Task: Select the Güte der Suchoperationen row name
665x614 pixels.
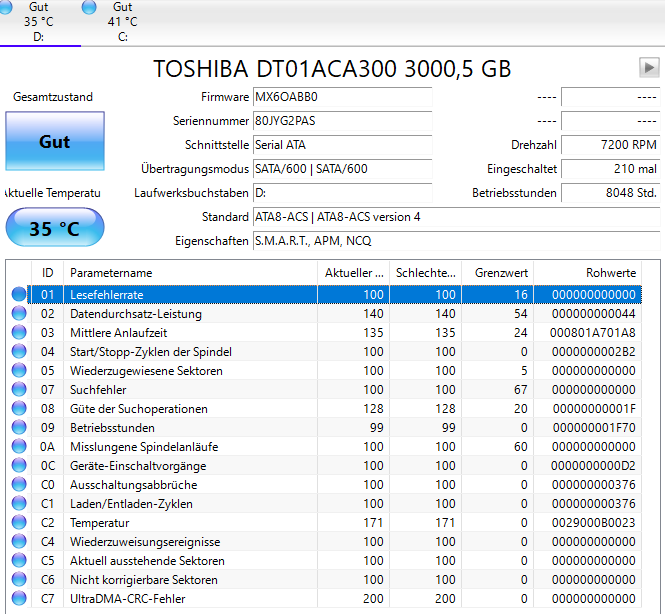Action: (x=139, y=409)
